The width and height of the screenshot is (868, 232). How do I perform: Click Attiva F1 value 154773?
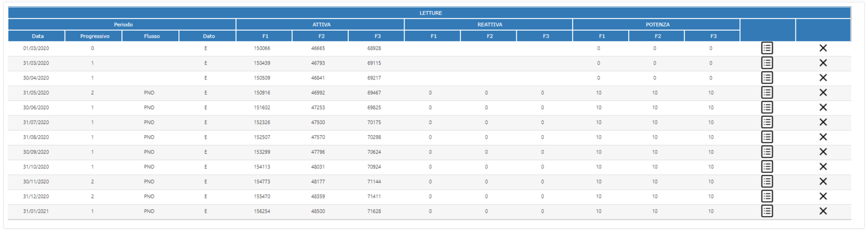tap(262, 182)
